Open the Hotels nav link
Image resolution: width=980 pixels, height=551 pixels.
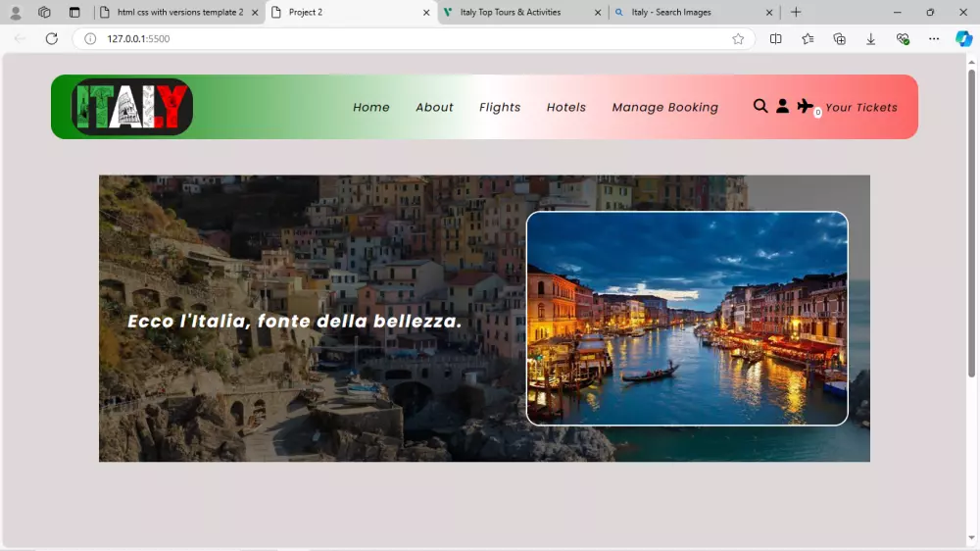point(566,107)
